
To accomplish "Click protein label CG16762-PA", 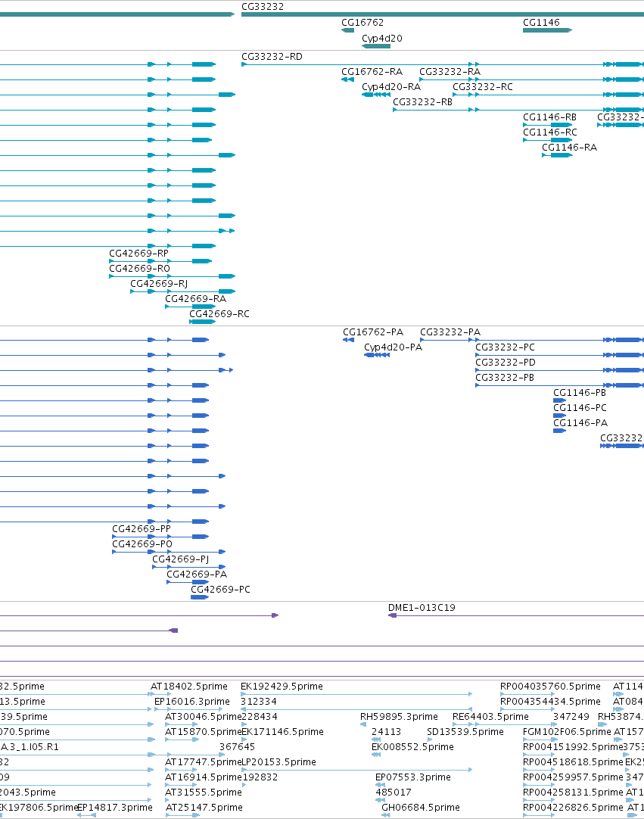I will pos(372,332).
